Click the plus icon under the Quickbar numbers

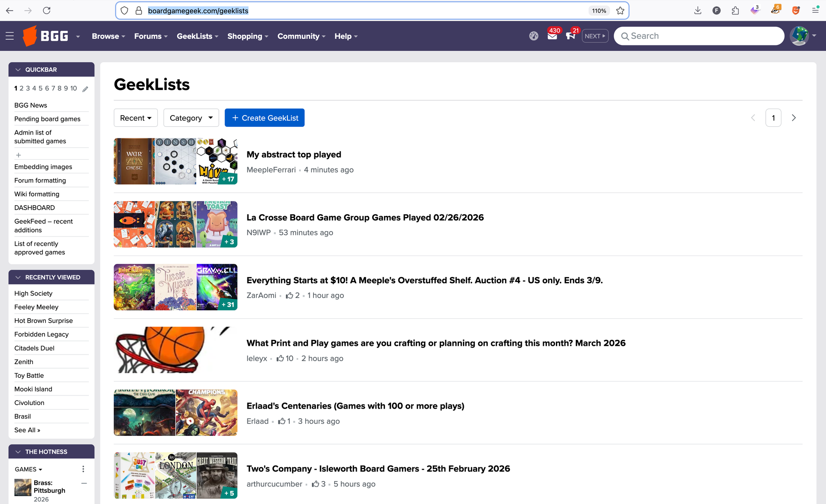click(x=19, y=155)
